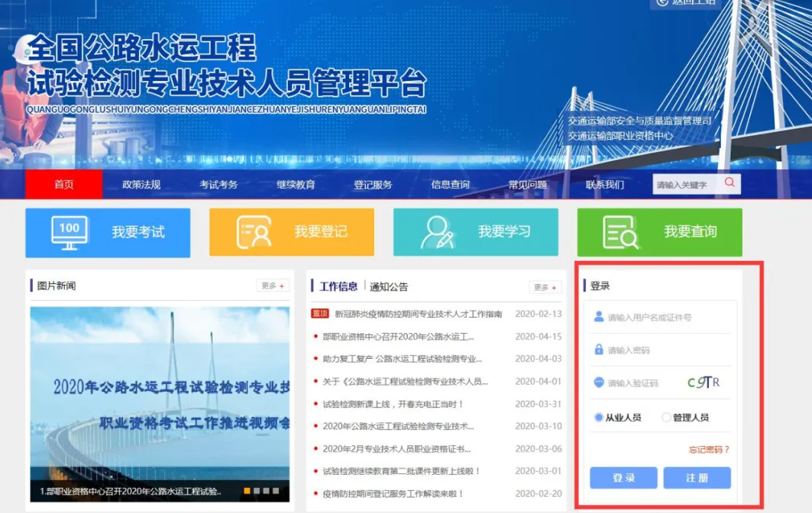Click the red search magnifier icon

(730, 183)
